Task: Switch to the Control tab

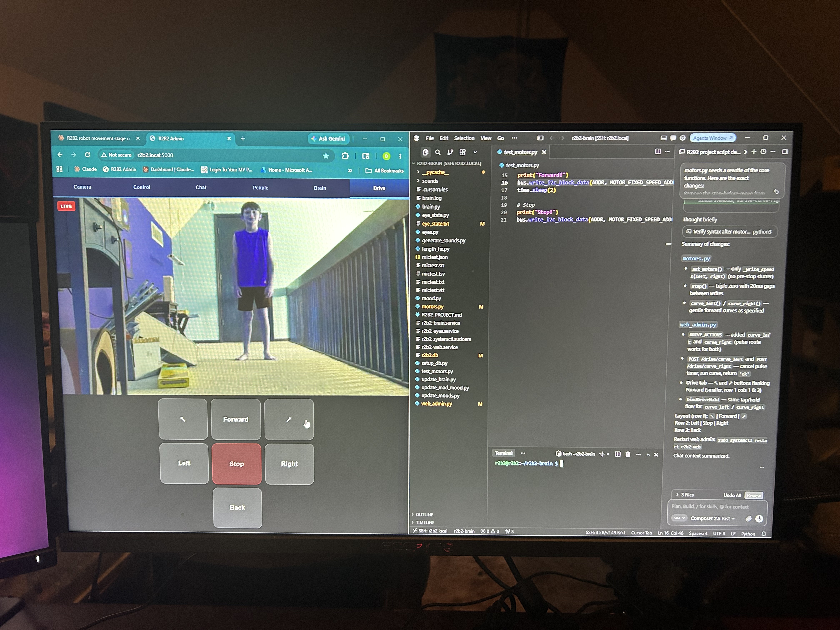Action: (142, 187)
